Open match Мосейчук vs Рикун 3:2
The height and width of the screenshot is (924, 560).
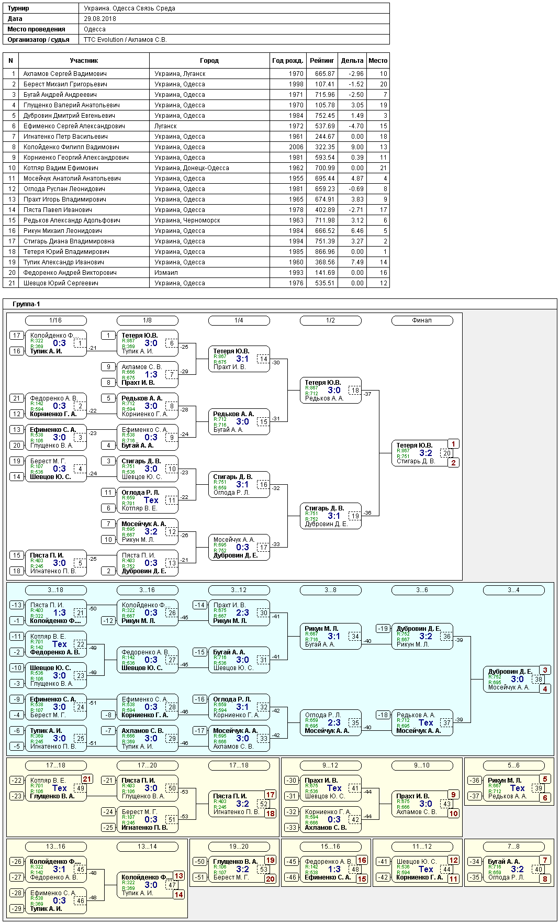click(147, 532)
